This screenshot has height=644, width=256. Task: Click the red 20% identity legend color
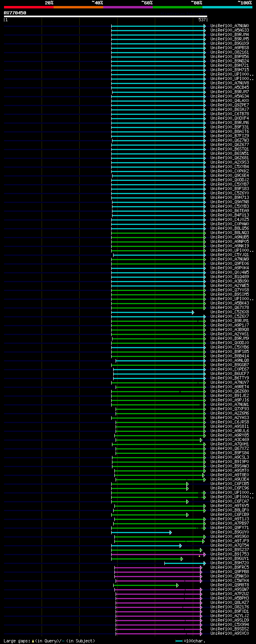coord(29,7)
